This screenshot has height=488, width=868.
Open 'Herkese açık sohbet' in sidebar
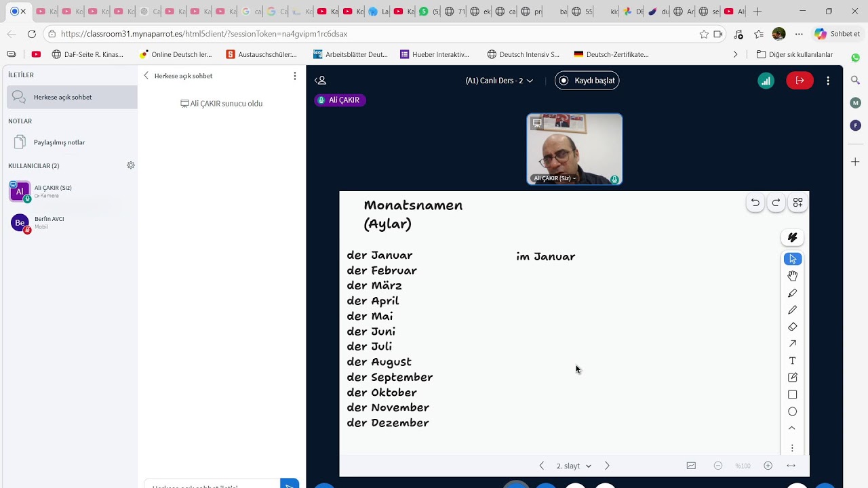pyautogui.click(x=72, y=97)
